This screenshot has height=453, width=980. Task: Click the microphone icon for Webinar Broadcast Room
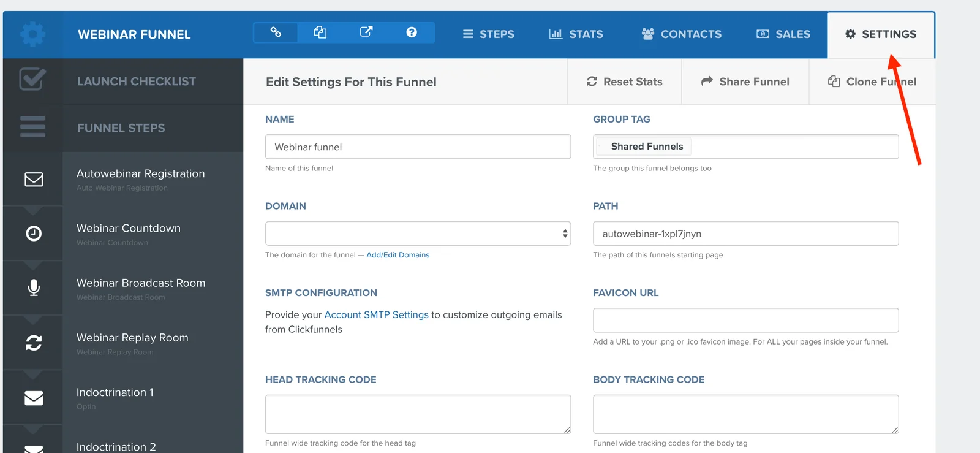click(x=34, y=287)
